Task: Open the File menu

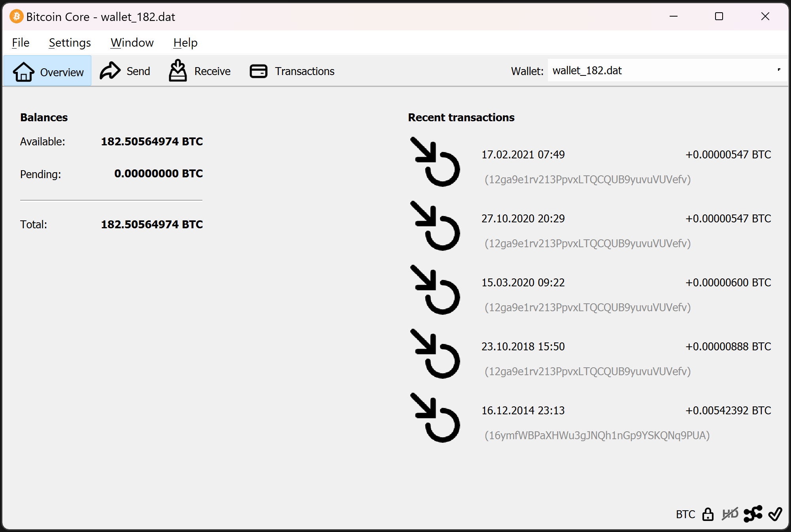Action: pyautogui.click(x=21, y=43)
